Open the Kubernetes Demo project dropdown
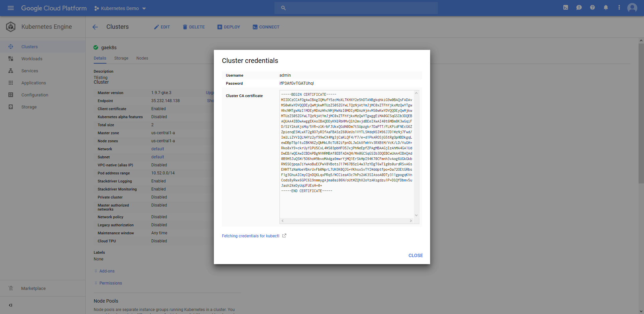Viewport: 644px width, 314px height. [120, 8]
